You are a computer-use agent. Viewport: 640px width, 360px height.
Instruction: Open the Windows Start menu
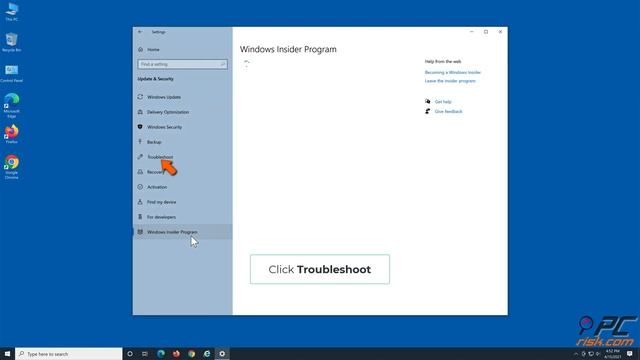(x=7, y=353)
